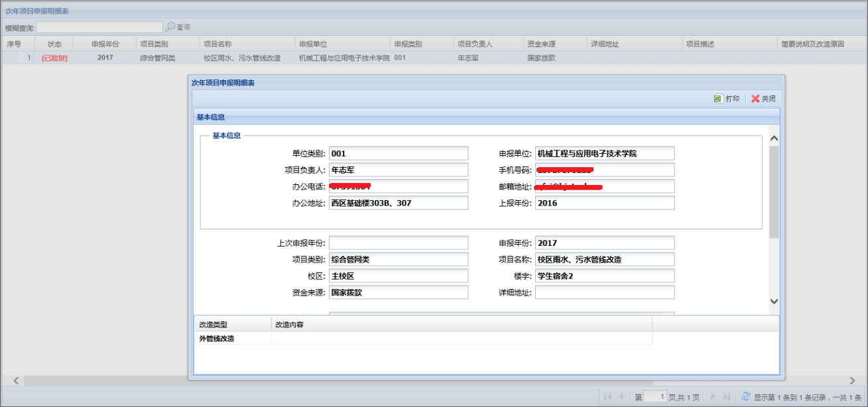Click the 查询 search magnifier icon
The height and width of the screenshot is (407, 868).
coord(170,27)
